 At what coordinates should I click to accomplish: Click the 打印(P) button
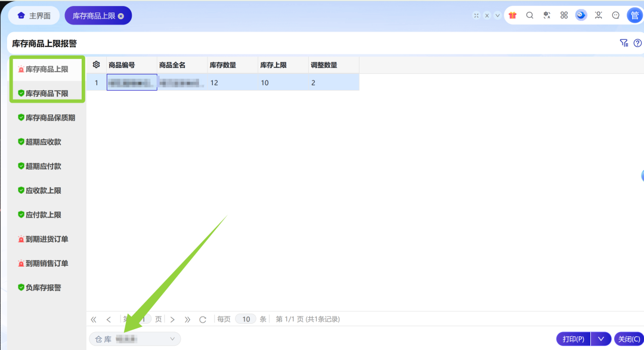pos(574,339)
